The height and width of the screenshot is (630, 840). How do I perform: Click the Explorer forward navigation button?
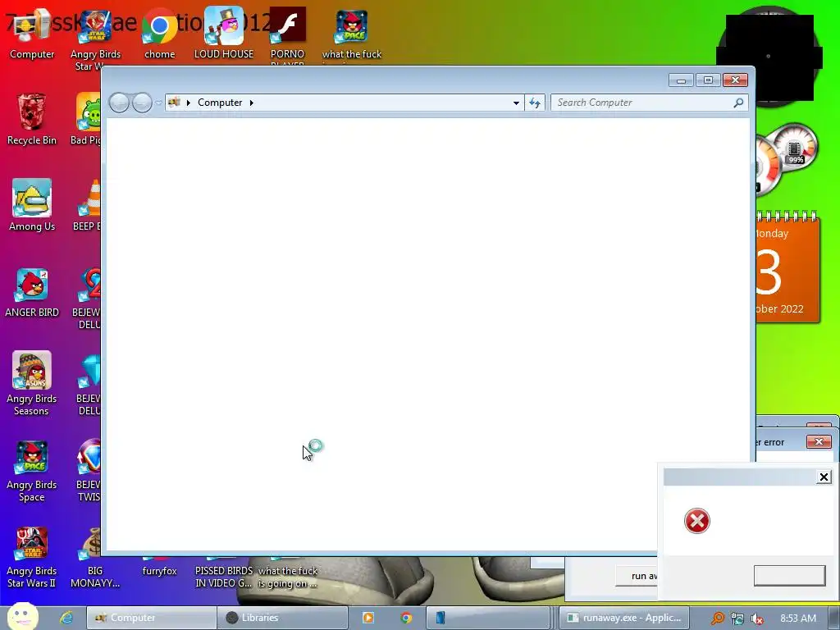click(142, 103)
